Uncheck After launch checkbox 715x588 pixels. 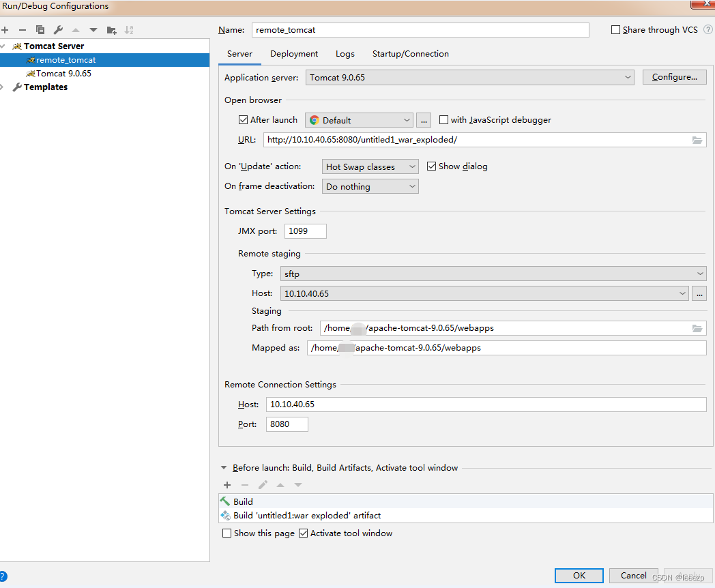244,120
